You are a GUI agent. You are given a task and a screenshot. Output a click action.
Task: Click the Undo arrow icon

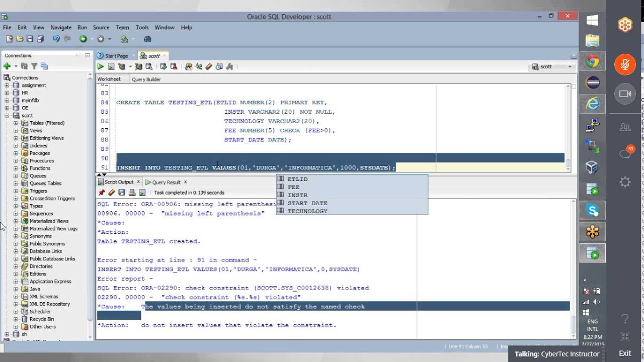tap(56, 39)
